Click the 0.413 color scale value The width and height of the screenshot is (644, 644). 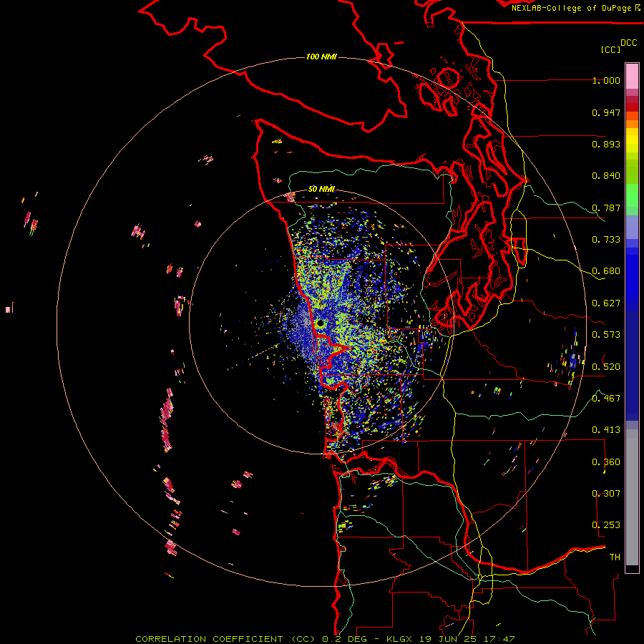(x=606, y=430)
